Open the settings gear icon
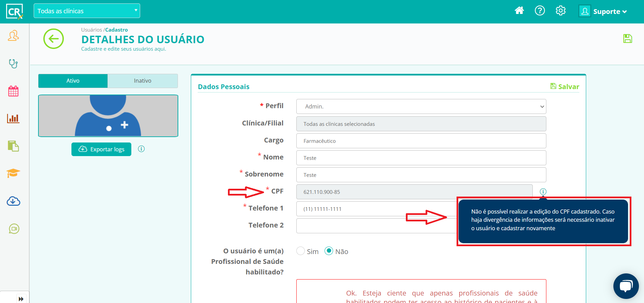The width and height of the screenshot is (644, 303). pyautogui.click(x=560, y=11)
